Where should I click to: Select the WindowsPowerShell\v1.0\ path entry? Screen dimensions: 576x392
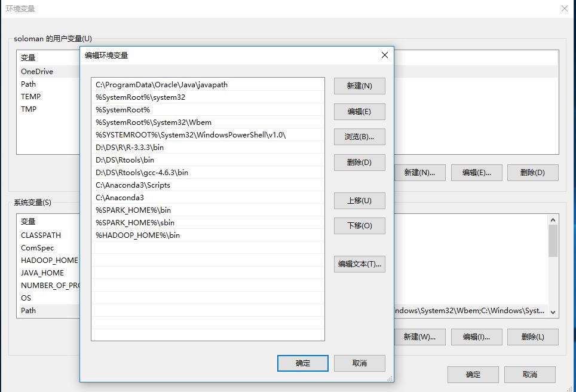tap(208, 134)
